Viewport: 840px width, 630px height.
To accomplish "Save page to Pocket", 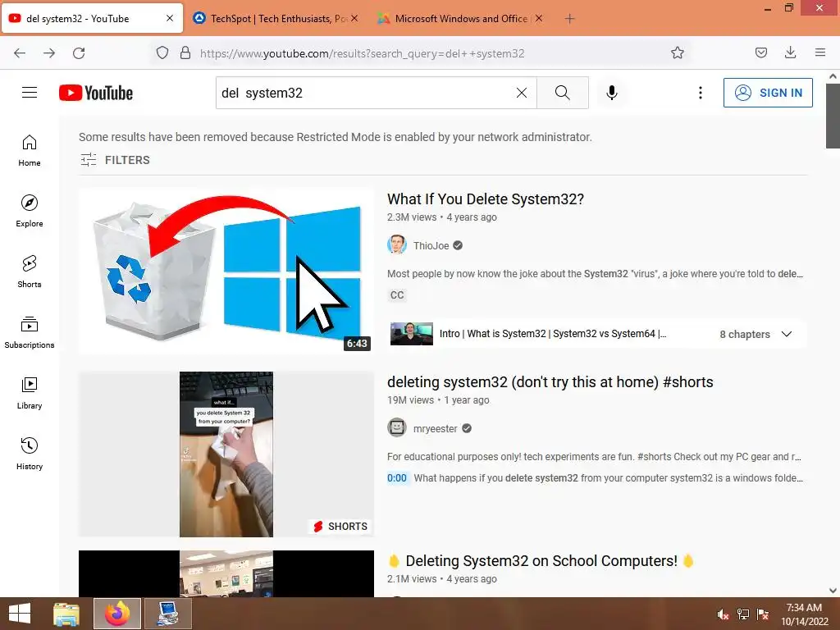I will 761,52.
